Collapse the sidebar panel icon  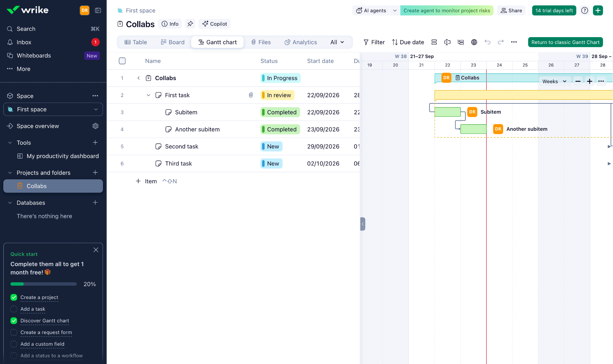[x=98, y=10]
